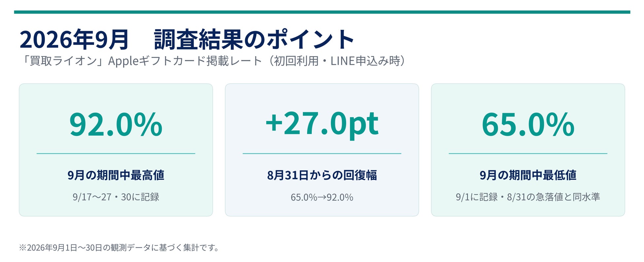
Task: Select the middle card showing the recovery width
Action: point(322,150)
